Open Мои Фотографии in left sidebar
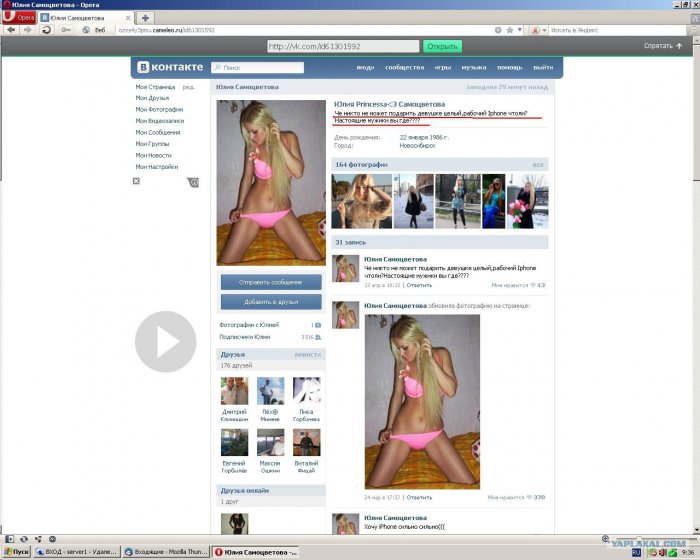 click(x=159, y=109)
